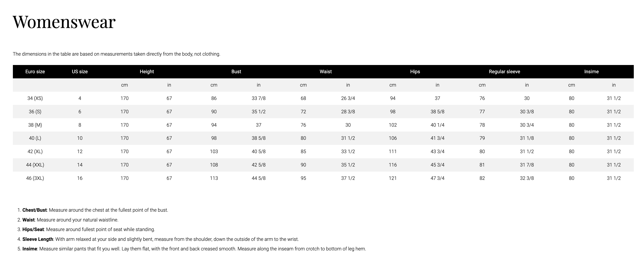Click the bust value 33 7/8 inches

pos(258,98)
